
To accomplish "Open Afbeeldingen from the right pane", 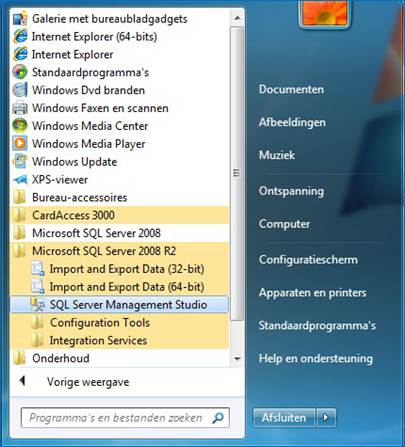I will tap(292, 122).
